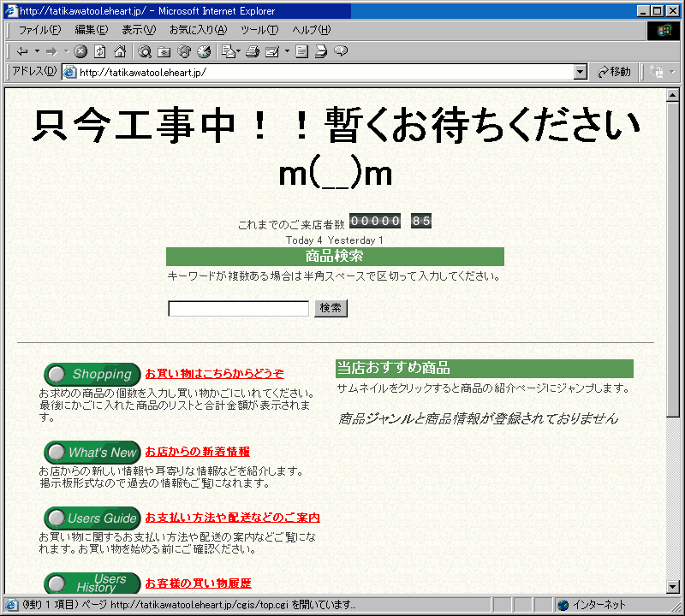Open the History pane toolbar icon
The image size is (685, 616).
(204, 51)
